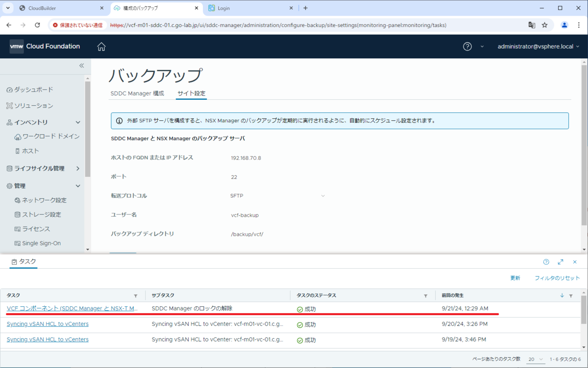Open VCF コンポーネント backup task link
588x368 pixels.
[72, 308]
